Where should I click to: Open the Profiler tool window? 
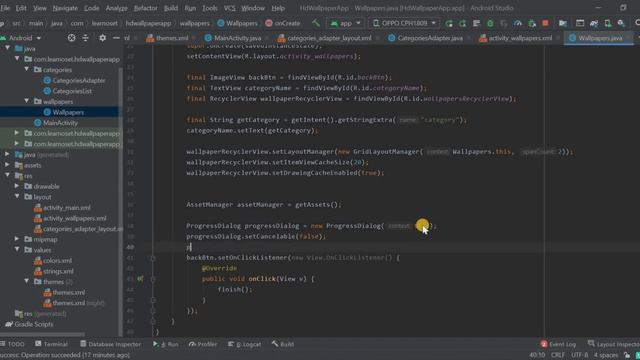pos(203,344)
